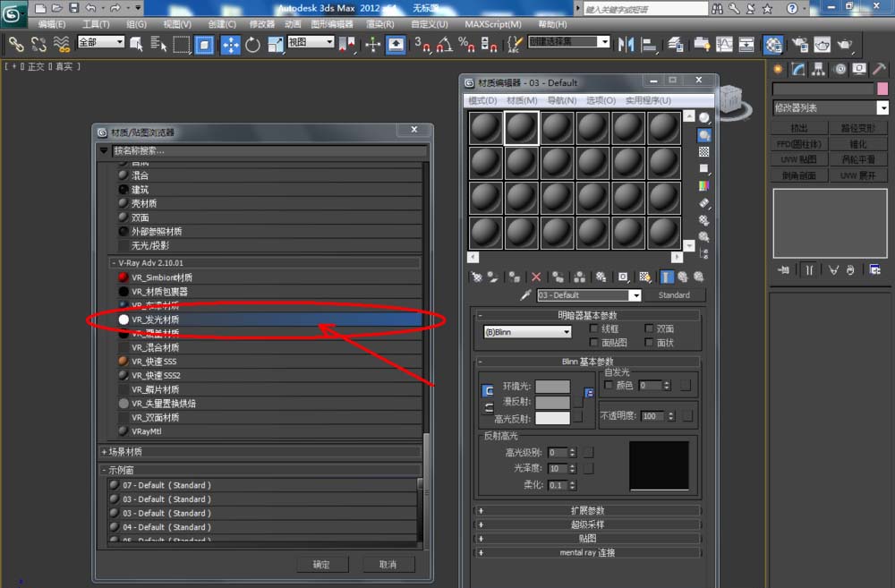Click the material eyedropper picker icon

point(527,295)
